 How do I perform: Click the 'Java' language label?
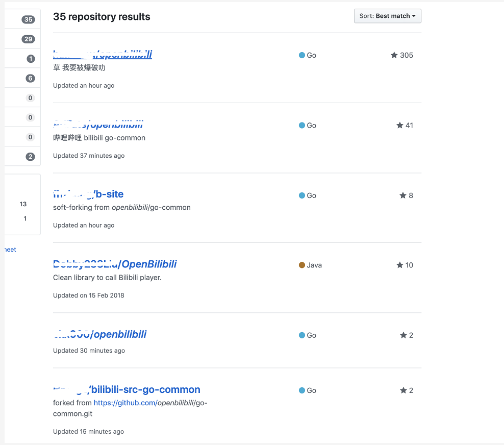314,265
